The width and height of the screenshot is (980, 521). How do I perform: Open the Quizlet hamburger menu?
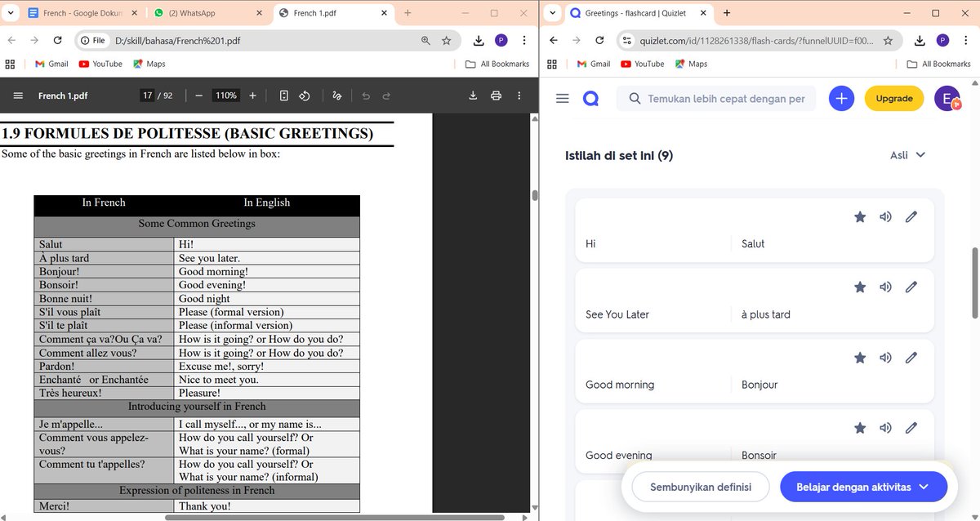click(562, 98)
